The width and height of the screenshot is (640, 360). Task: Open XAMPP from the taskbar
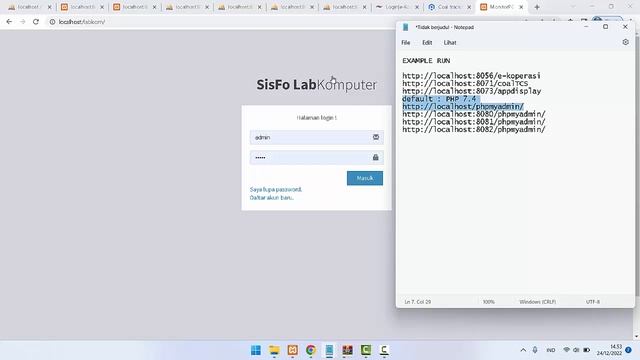coord(293,350)
